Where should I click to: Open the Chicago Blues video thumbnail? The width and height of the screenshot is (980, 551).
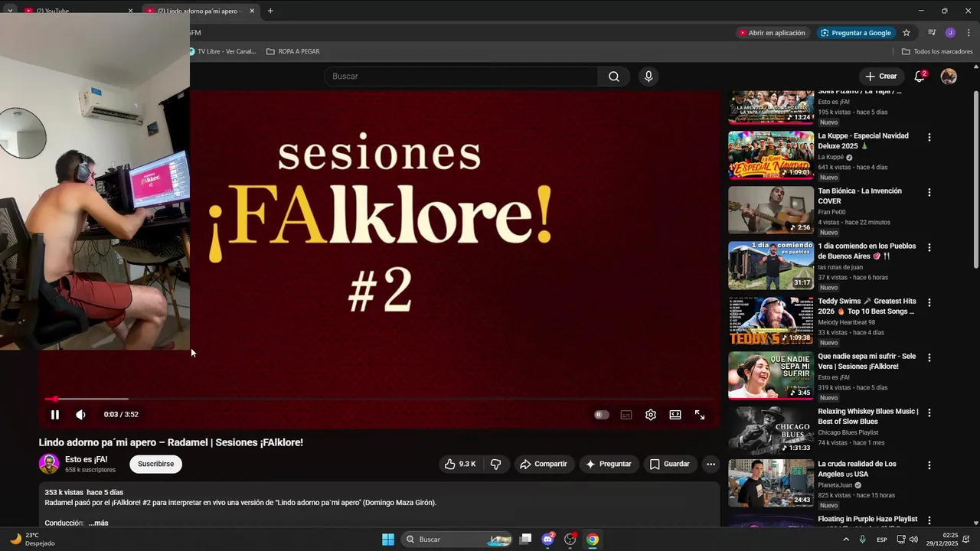point(771,430)
